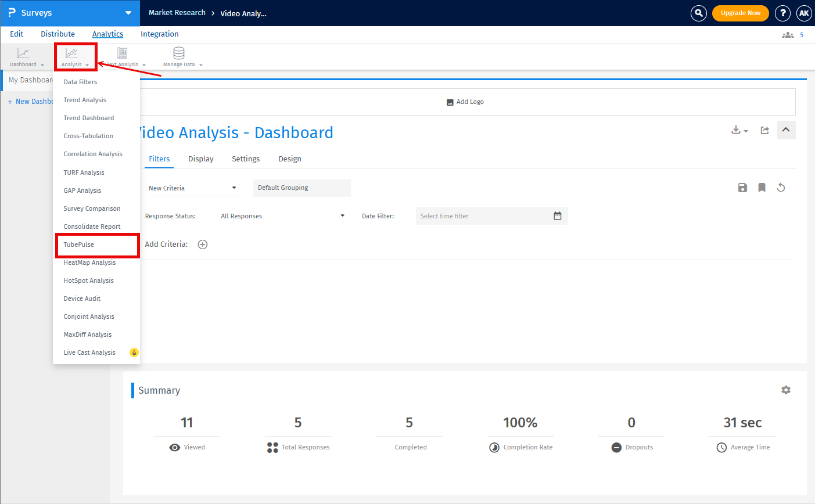The height and width of the screenshot is (504, 815).
Task: Click the save filter floppy disk icon
Action: 742,188
